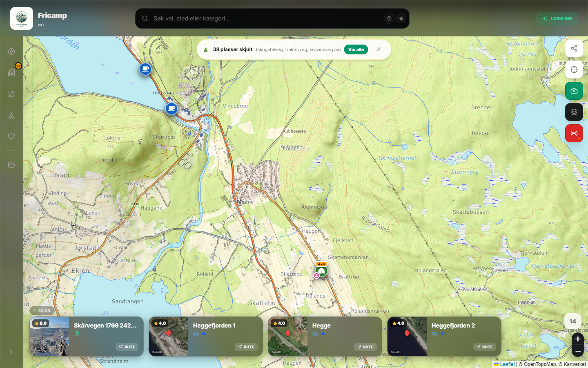
Task: Hide the place cards with SKJUL
Action: 42,311
